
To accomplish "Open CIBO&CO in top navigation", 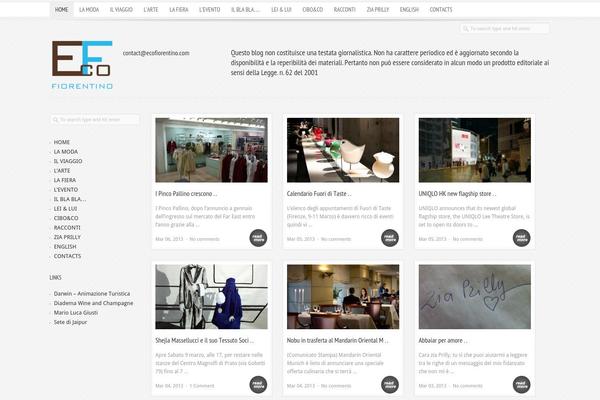I will click(313, 10).
